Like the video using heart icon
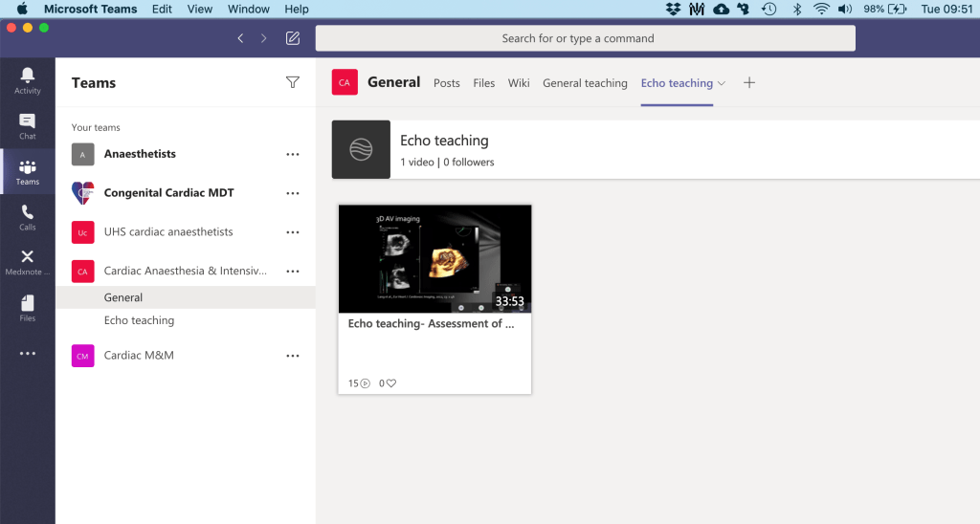Screen dimensions: 980x524 pos(390,383)
